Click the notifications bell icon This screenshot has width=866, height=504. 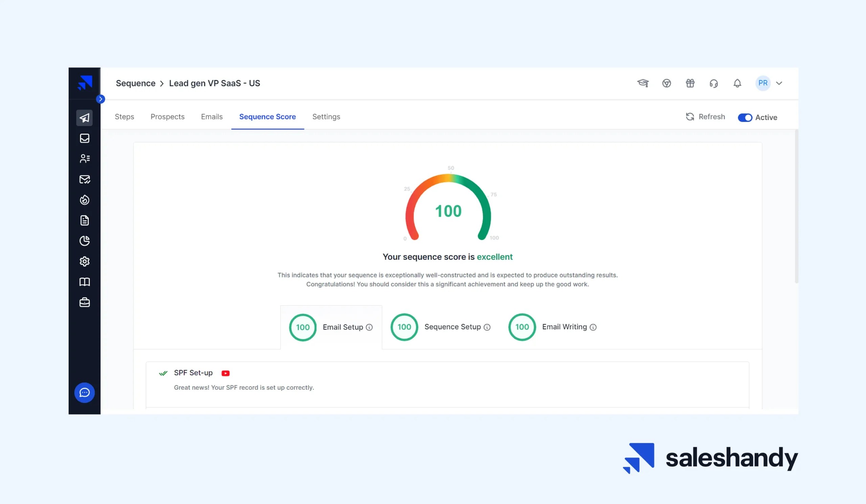(x=737, y=83)
